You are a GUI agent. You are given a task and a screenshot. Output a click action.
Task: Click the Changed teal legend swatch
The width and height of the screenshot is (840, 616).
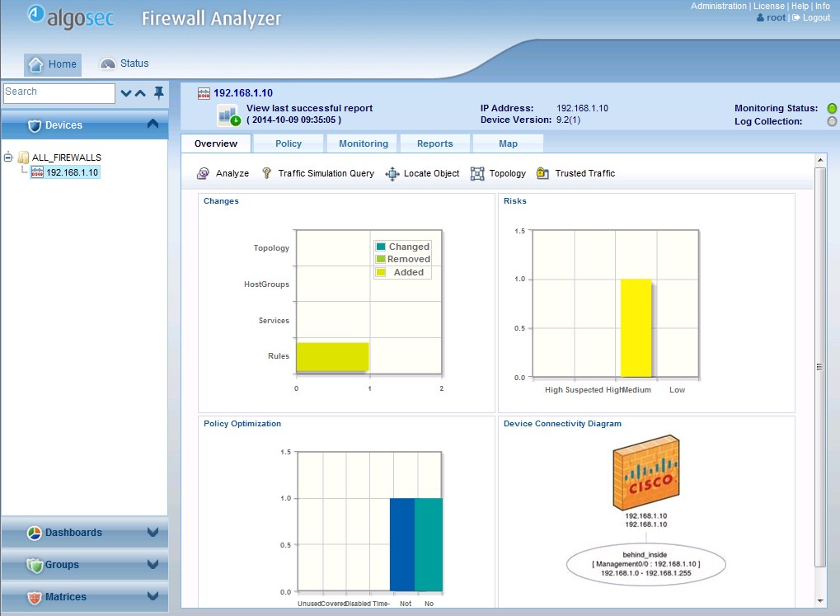tap(381, 247)
